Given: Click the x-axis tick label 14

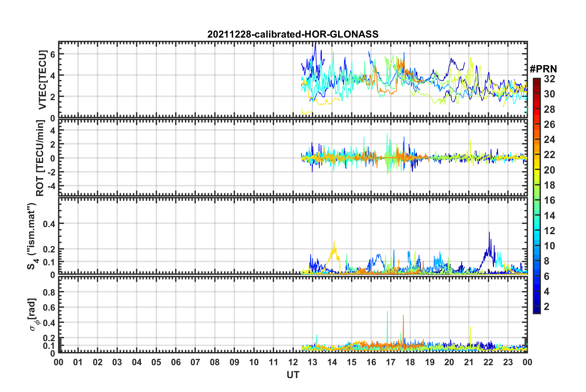Looking at the screenshot, I should click(332, 362).
